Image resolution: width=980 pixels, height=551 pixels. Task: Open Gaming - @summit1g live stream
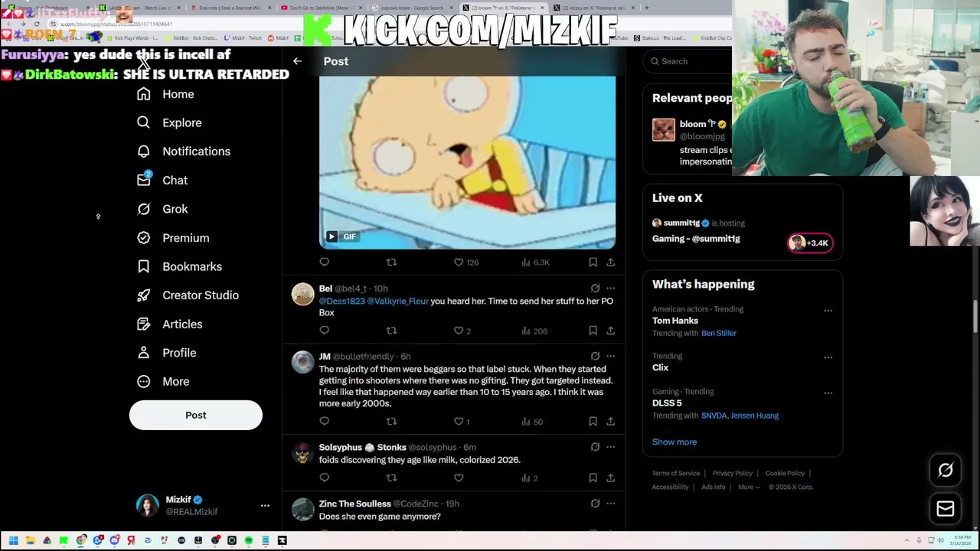click(x=696, y=239)
